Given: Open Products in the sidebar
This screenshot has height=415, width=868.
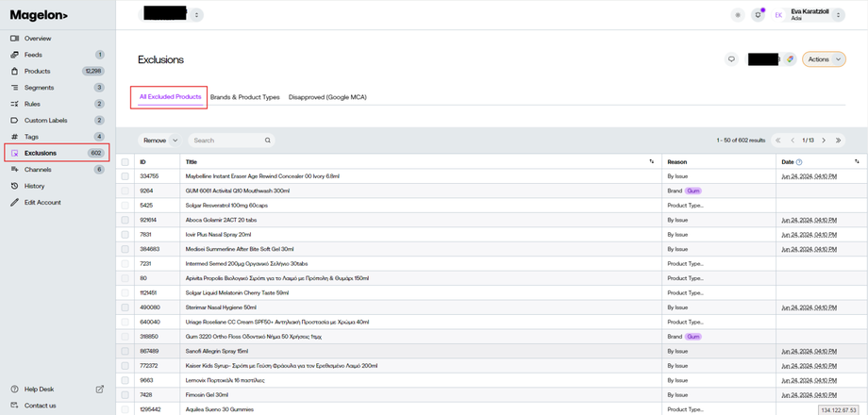Looking at the screenshot, I should point(37,72).
